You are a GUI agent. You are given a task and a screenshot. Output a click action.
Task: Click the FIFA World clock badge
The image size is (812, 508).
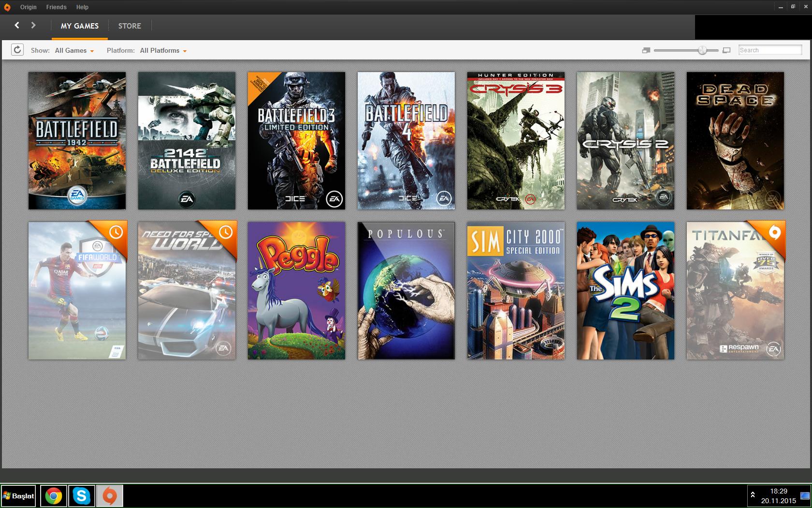pos(116,232)
